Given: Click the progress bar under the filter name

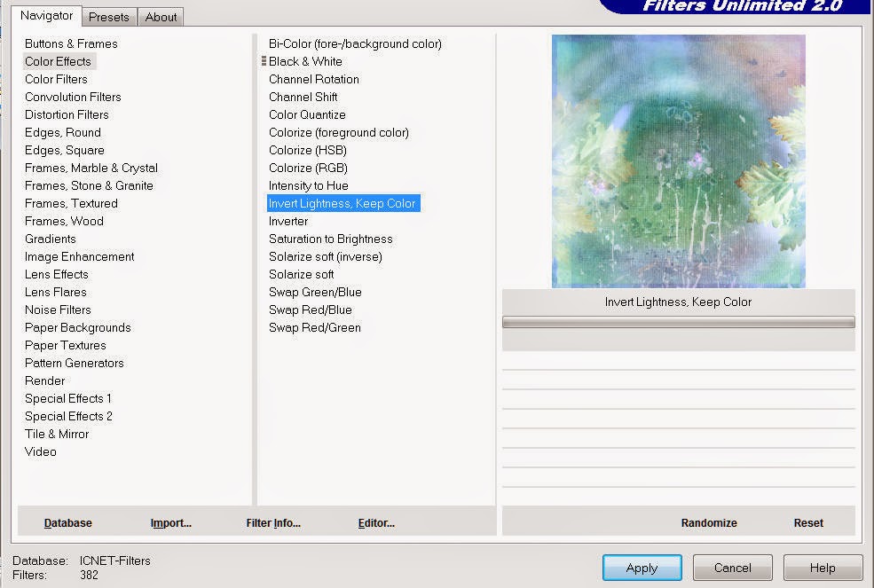Looking at the screenshot, I should [x=679, y=322].
